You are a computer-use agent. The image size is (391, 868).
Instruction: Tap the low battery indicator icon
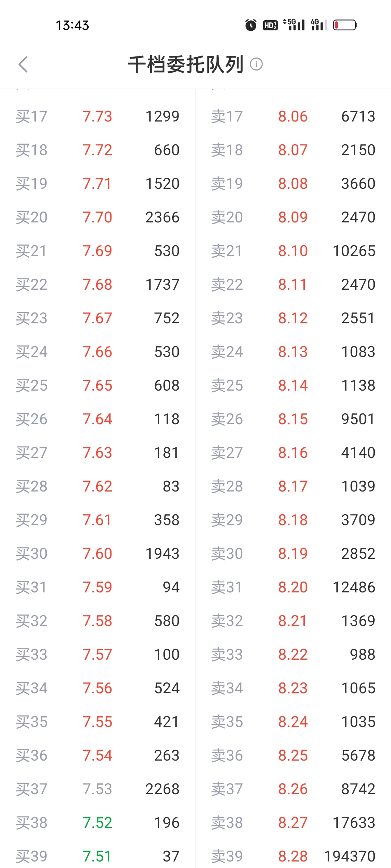[x=345, y=25]
